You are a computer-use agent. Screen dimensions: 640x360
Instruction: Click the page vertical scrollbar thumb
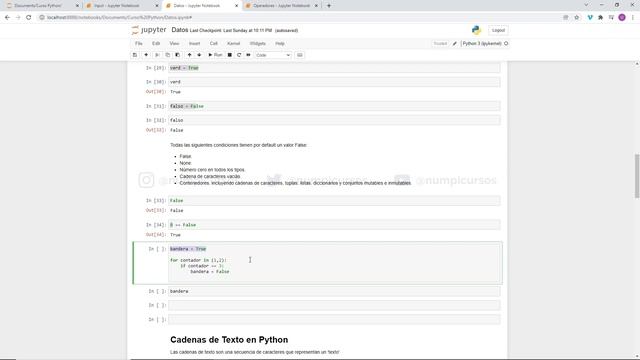coord(637,176)
